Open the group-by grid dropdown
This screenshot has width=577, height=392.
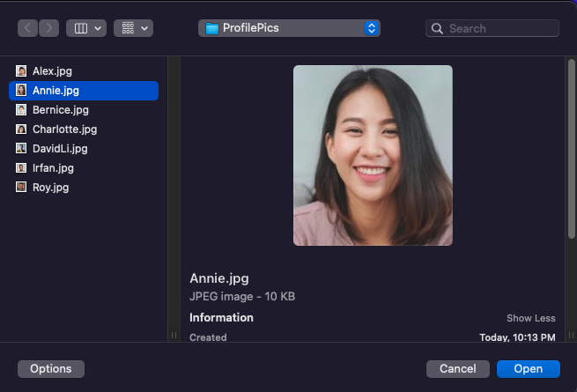pyautogui.click(x=133, y=28)
